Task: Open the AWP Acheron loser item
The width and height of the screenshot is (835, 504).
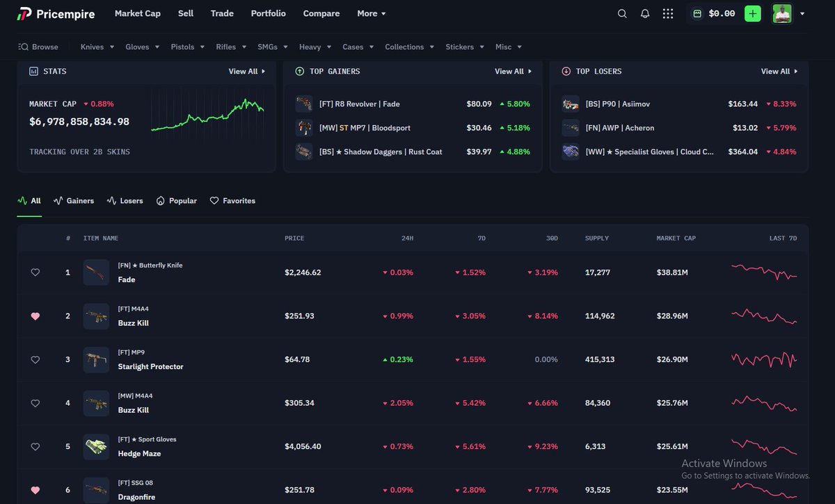Action: [679, 128]
